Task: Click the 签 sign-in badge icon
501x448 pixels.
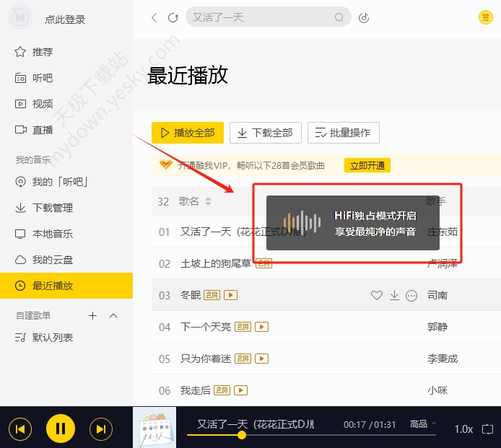Action: [x=485, y=17]
